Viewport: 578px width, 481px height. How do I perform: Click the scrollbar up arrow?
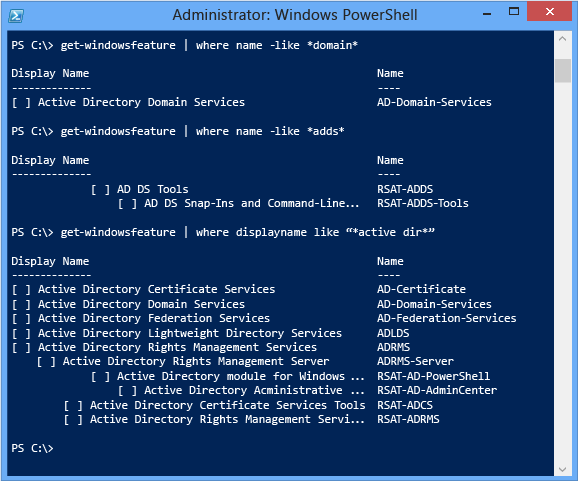click(563, 38)
